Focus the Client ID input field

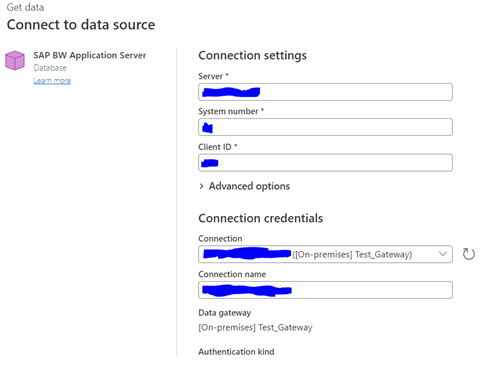pyautogui.click(x=325, y=163)
